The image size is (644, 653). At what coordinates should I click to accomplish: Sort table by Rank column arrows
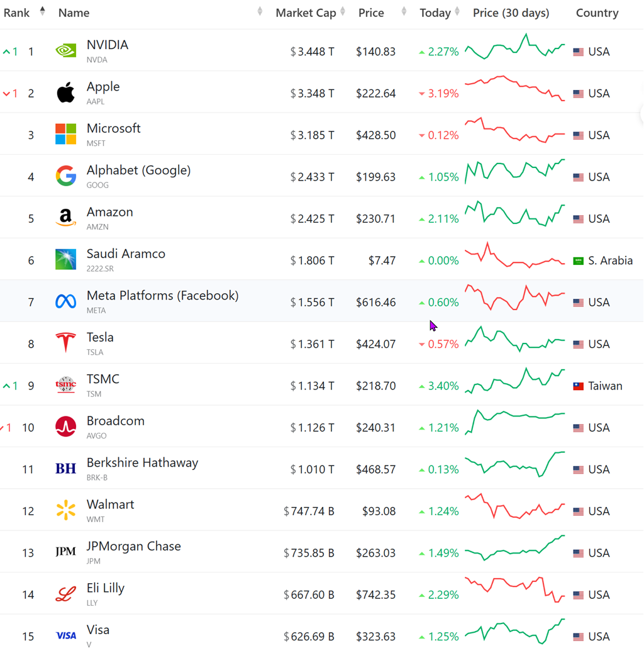[x=42, y=11]
